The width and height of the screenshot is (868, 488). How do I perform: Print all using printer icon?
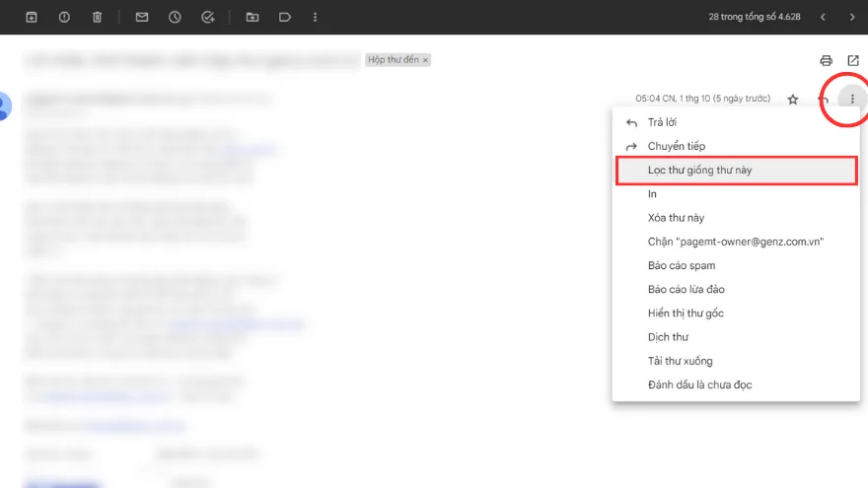pos(826,60)
